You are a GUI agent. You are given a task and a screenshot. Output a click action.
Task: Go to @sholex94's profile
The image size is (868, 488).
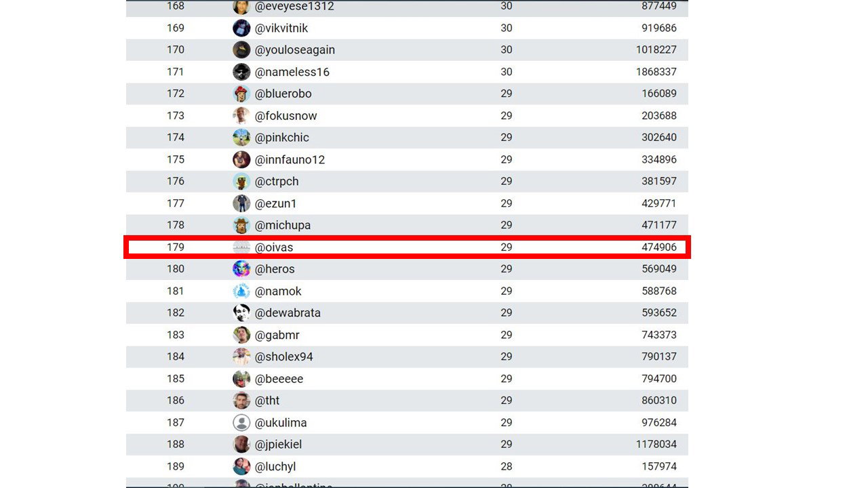click(284, 357)
